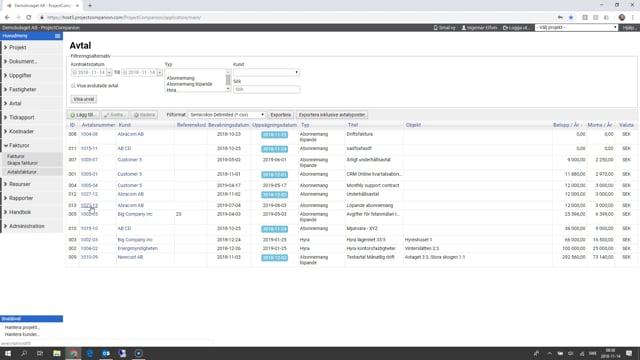
Task: Open the Windows notification center
Action: (629, 353)
